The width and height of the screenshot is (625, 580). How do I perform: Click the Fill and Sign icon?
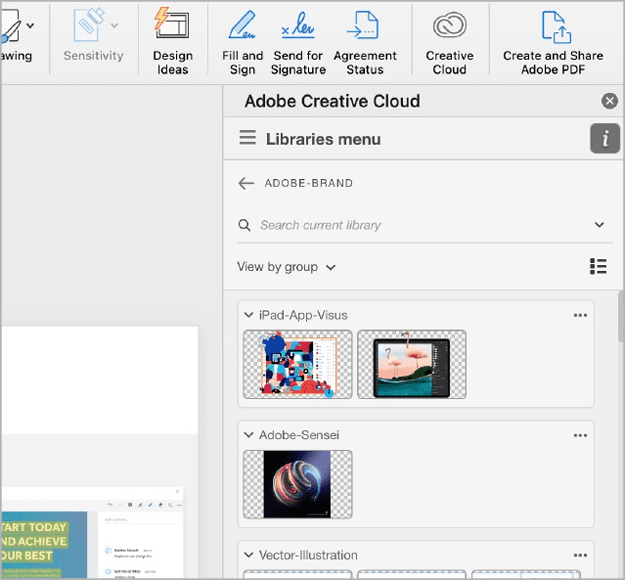(242, 25)
